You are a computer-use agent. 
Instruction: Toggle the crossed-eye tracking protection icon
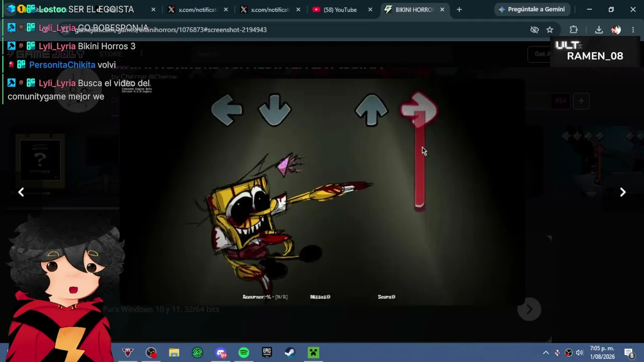coord(534,30)
